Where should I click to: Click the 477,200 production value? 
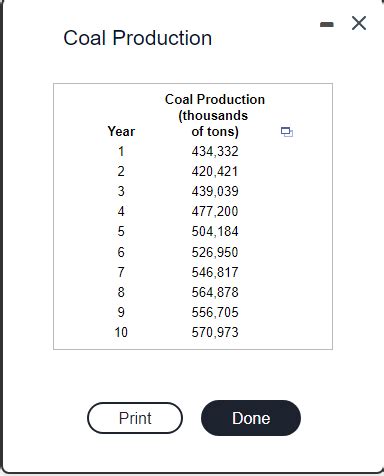pyautogui.click(x=215, y=211)
